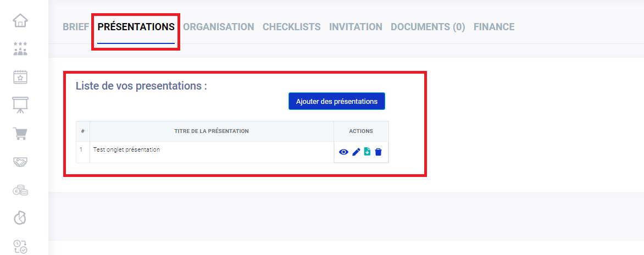Click the pie chart sidebar icon
Screen dimensions: 644x255
click(x=20, y=218)
